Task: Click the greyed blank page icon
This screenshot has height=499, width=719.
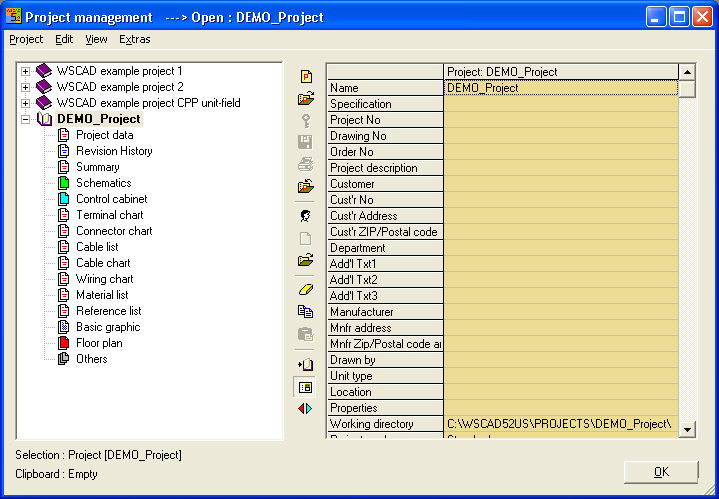Action: point(305,238)
